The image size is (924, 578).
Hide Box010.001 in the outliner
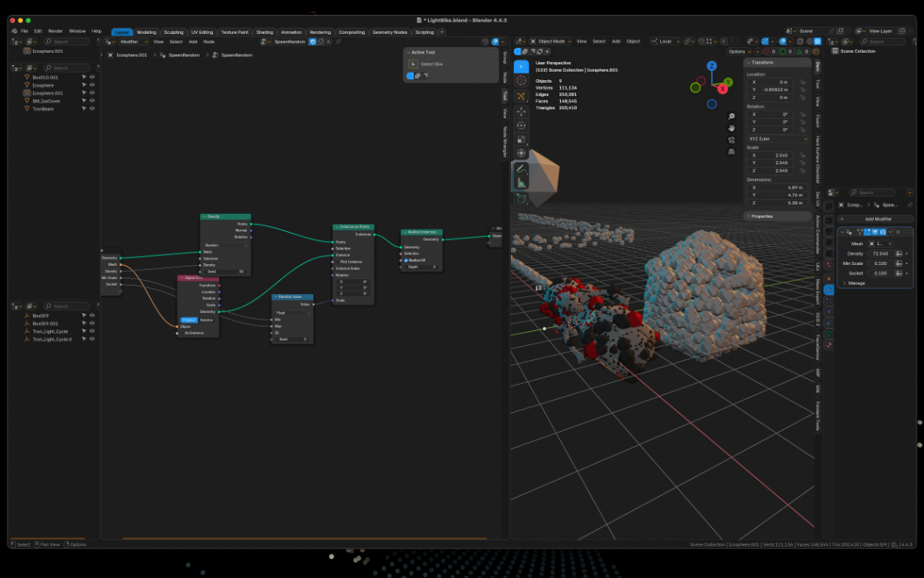[92, 78]
